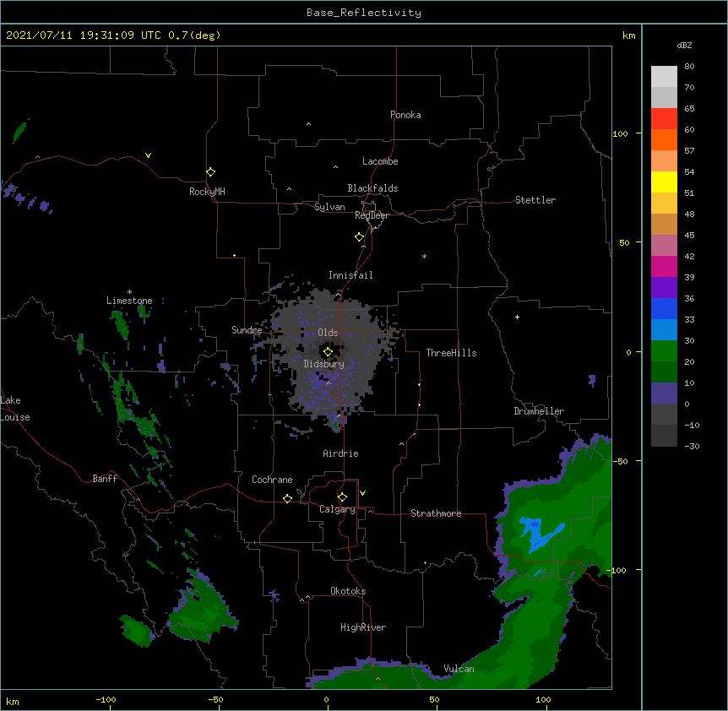
Task: Click the Calgary city label
Action: 337,509
